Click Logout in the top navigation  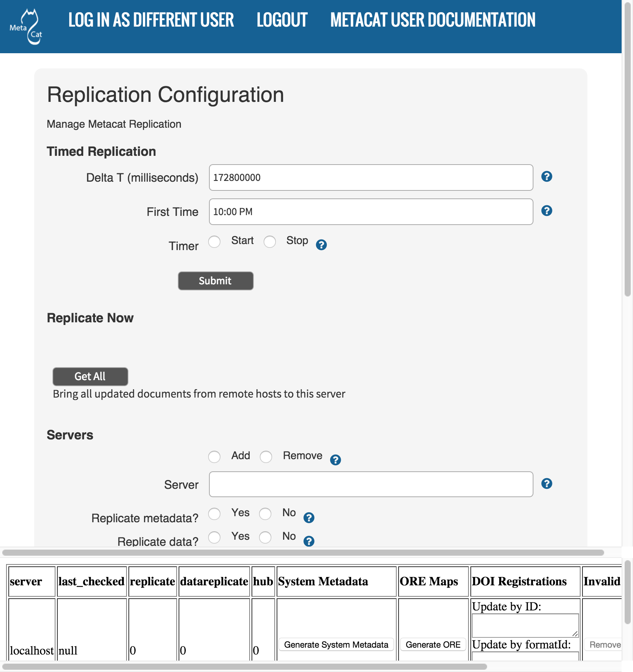282,20
